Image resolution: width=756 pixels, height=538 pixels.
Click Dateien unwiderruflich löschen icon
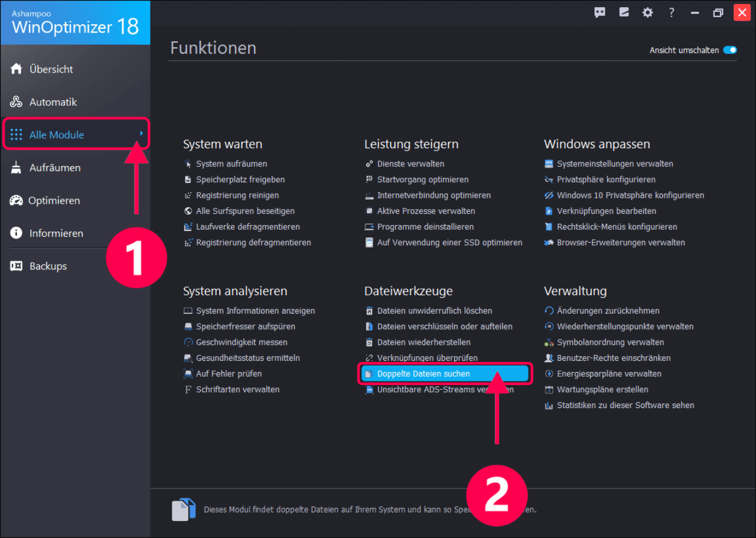pos(369,311)
